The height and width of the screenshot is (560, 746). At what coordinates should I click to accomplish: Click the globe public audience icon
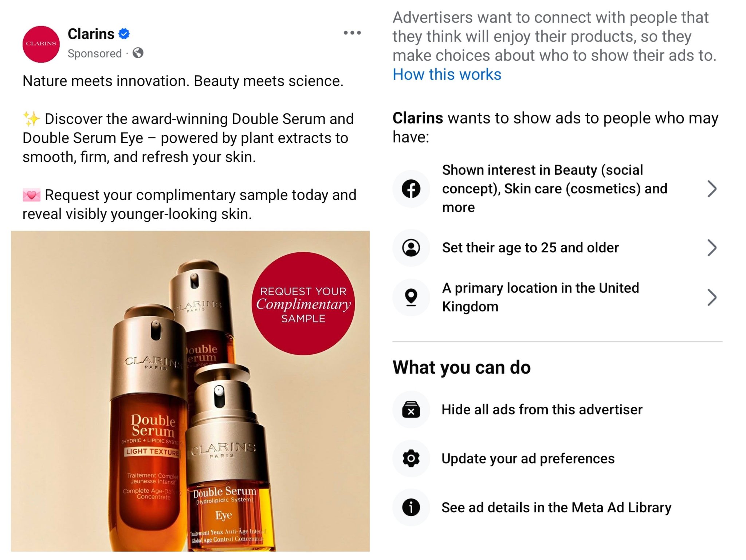(138, 53)
